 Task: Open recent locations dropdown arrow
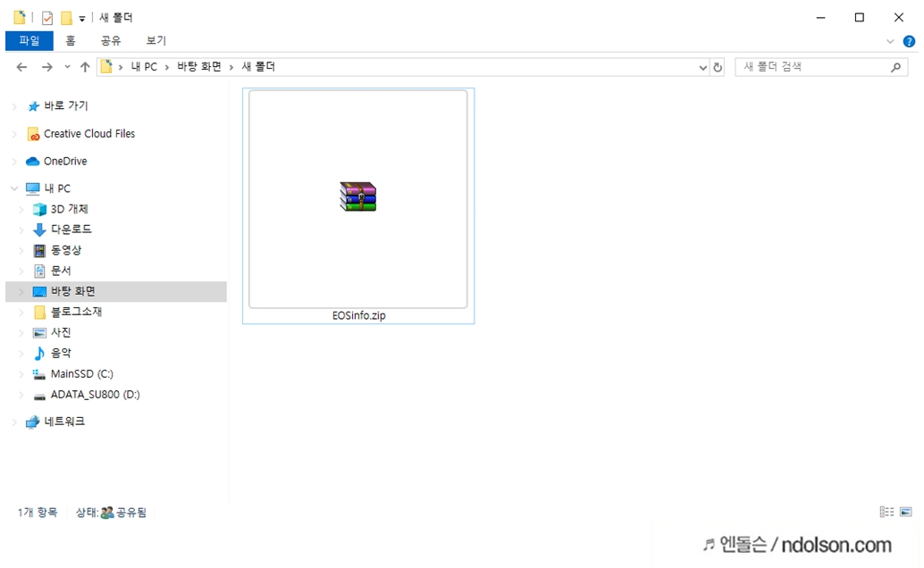[x=67, y=67]
